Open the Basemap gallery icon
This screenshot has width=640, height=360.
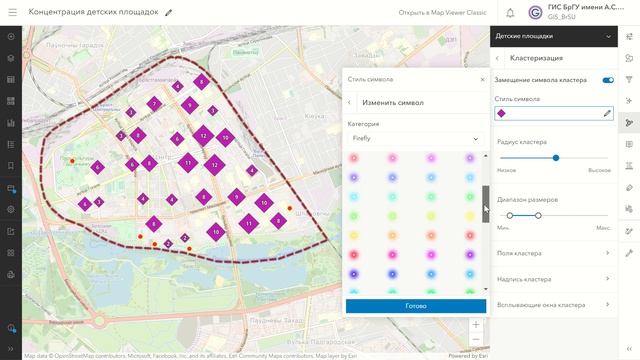11,101
